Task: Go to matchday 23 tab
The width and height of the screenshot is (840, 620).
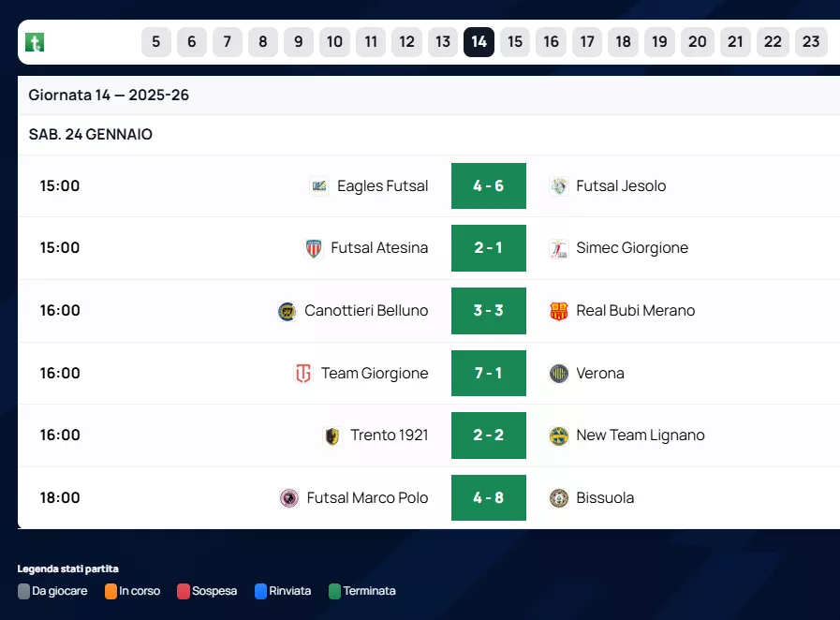Action: [x=811, y=42]
